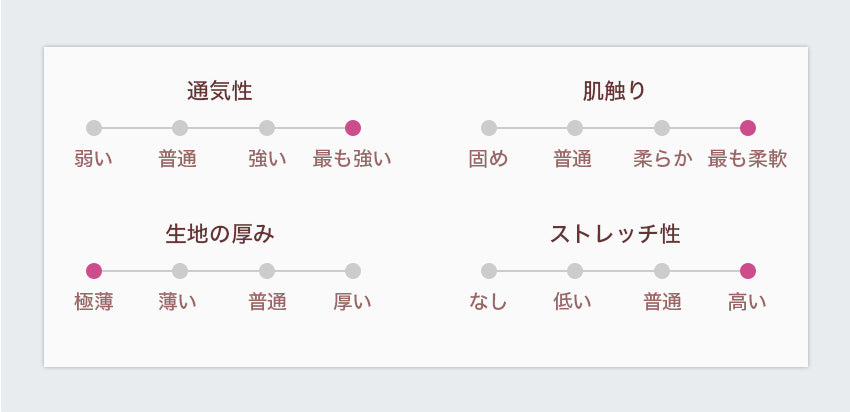850x412 pixels.
Task: Select the 柔らか dot on 肌触り scale
Action: (662, 128)
